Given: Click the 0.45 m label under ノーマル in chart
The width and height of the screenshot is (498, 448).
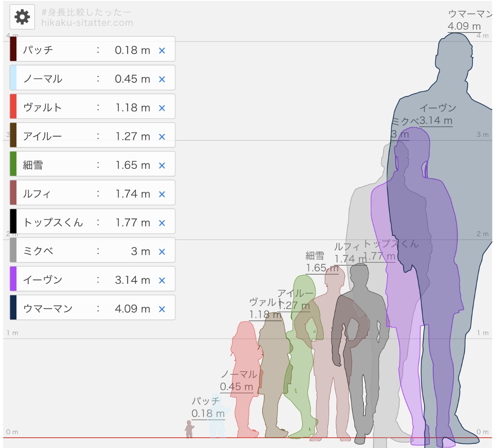Looking at the screenshot, I should click(x=236, y=387).
